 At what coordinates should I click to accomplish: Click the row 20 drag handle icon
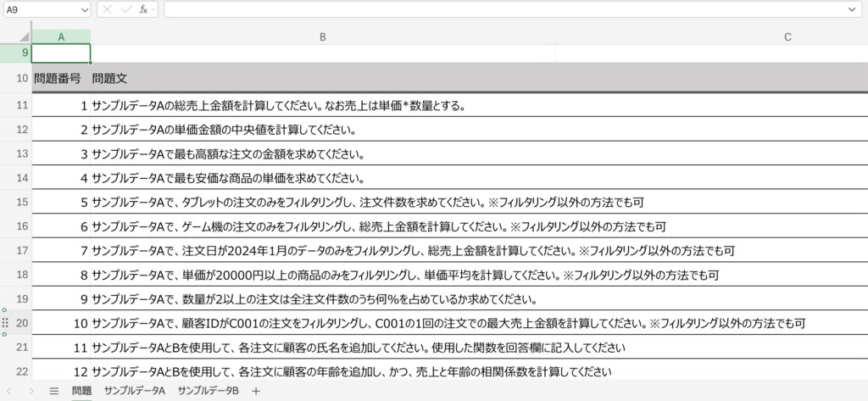5,323
